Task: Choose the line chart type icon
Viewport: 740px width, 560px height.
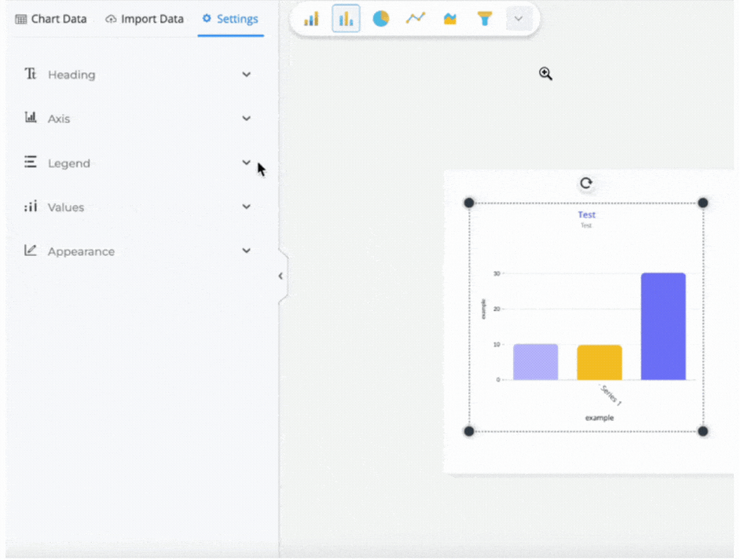Action: click(415, 19)
